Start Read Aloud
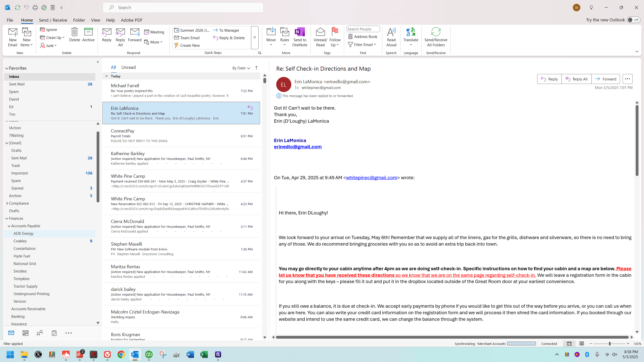This screenshot has width=644, height=362. pyautogui.click(x=391, y=37)
